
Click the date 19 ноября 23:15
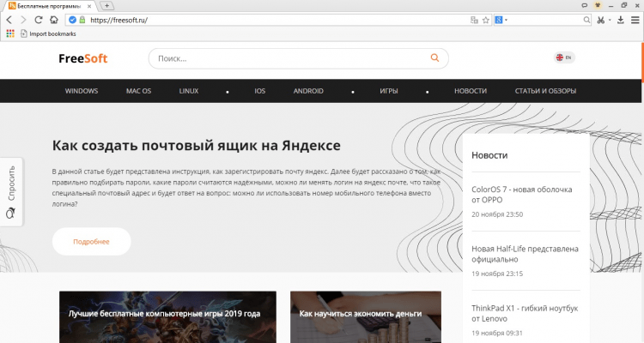pos(497,274)
